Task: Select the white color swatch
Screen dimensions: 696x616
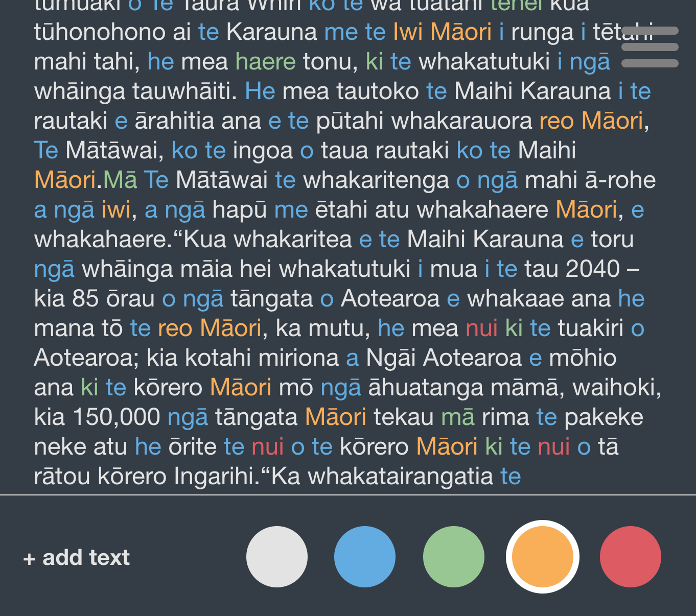Action: pyautogui.click(x=276, y=556)
